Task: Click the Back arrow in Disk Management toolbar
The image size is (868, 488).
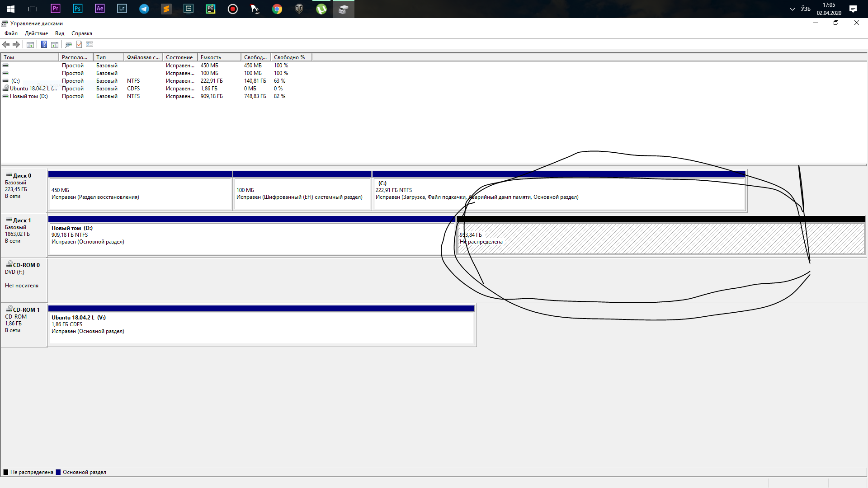Action: pos(6,44)
